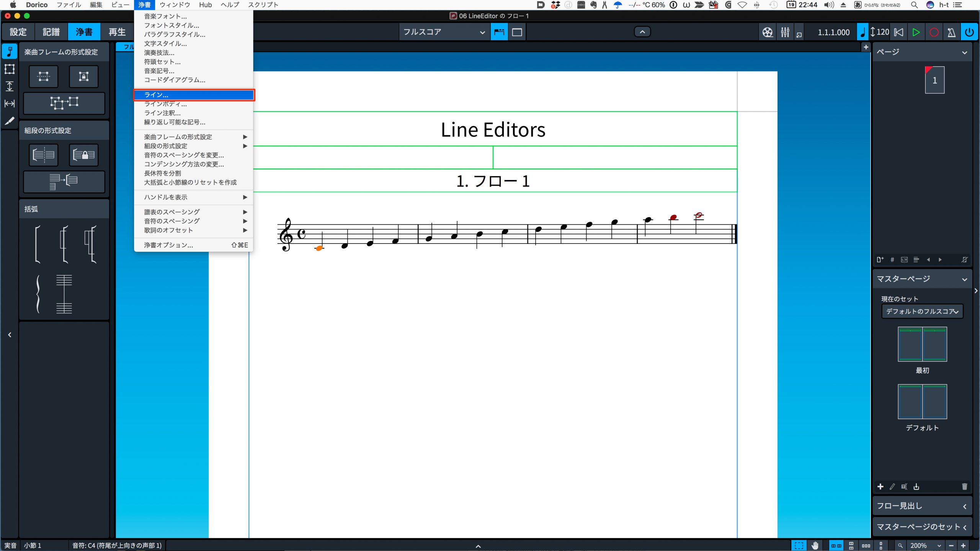Click page number change hash icon
This screenshot has width=980, height=551.
pos(892,260)
